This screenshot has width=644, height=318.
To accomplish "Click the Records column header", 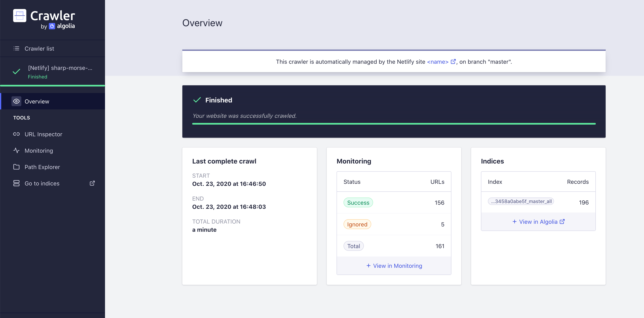I will pos(578,182).
